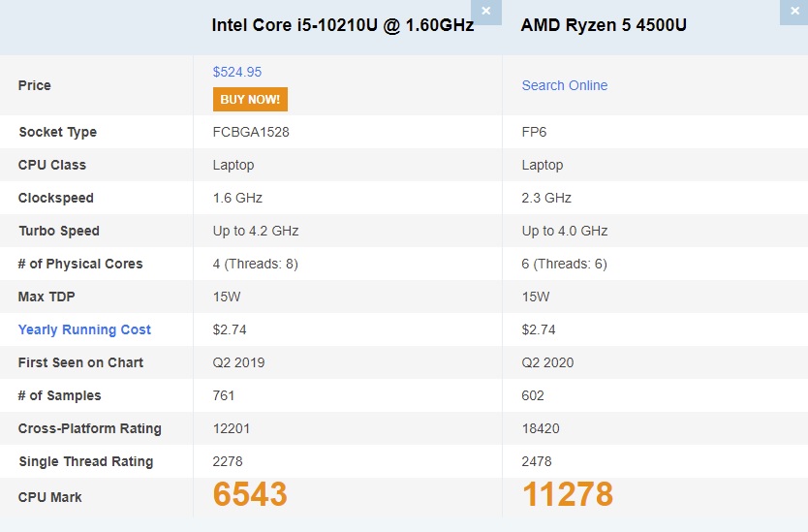The width and height of the screenshot is (808, 532).
Task: Click the Max TDP row label
Action: (x=46, y=297)
